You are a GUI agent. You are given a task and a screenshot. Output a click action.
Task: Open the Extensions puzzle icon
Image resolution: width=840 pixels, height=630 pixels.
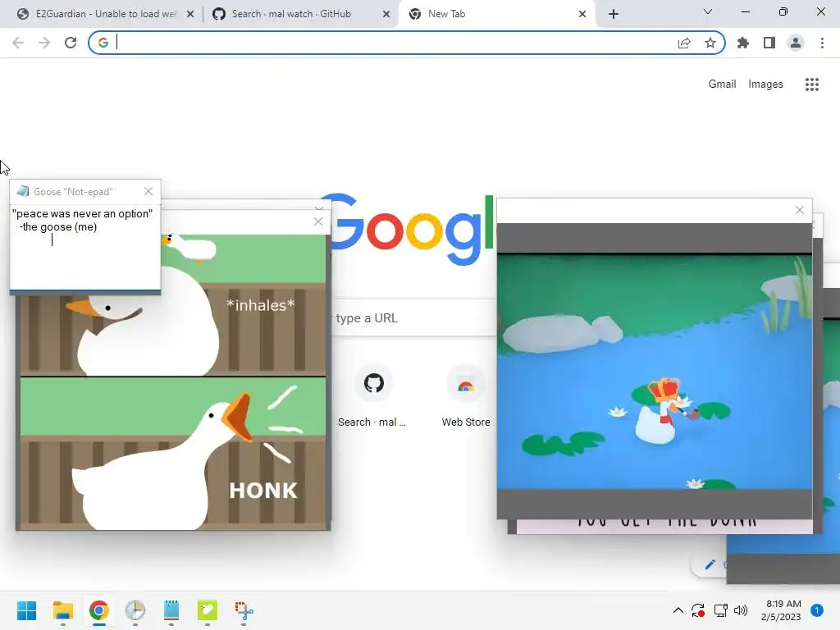[743, 43]
